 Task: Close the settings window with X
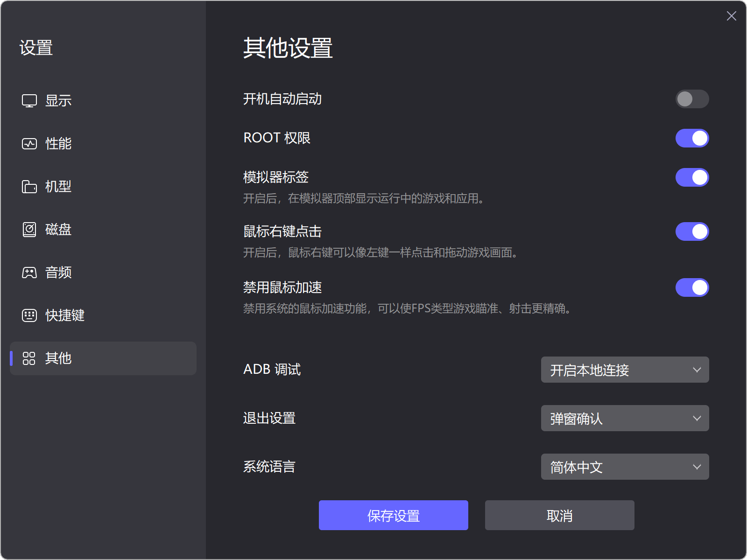731,16
